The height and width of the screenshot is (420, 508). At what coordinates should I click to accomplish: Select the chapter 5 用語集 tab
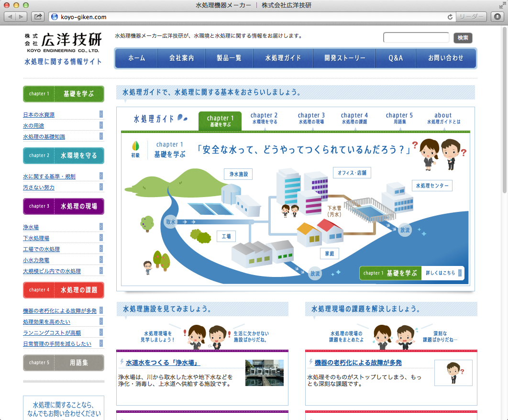pyautogui.click(x=399, y=118)
